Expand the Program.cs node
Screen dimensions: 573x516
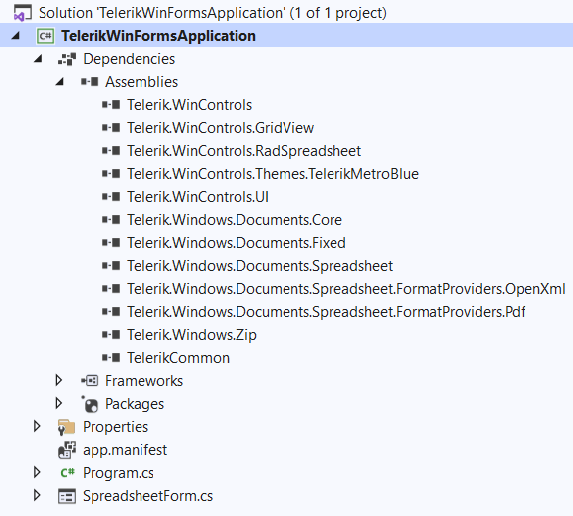tap(37, 473)
